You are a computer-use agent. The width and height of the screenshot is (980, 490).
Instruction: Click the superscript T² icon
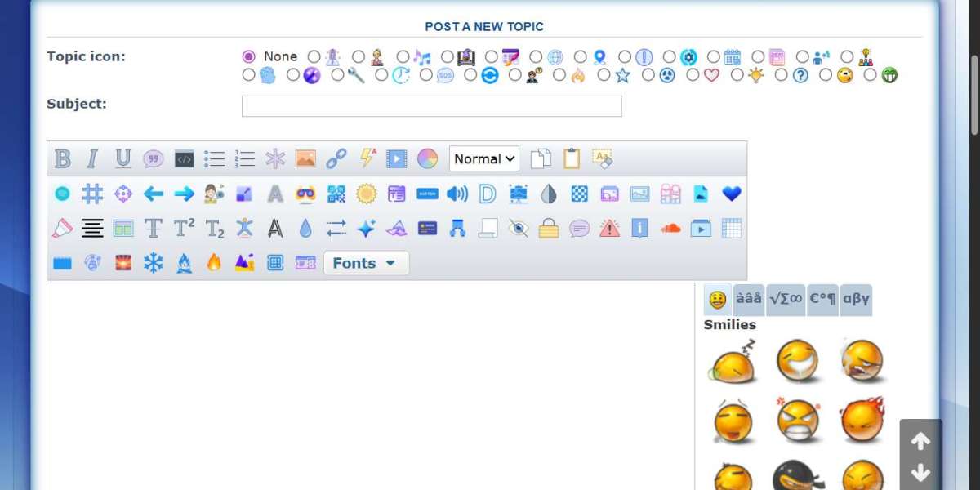click(185, 229)
